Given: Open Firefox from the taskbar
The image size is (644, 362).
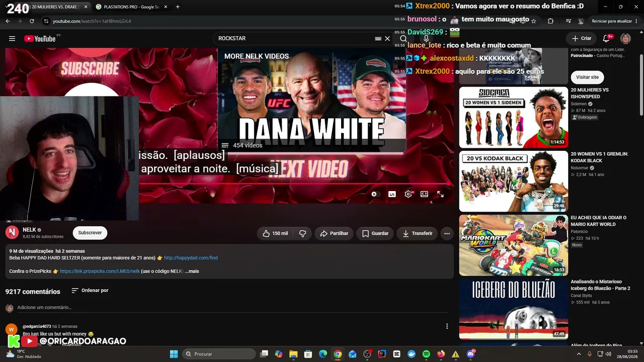Looking at the screenshot, I should click(x=441, y=354).
